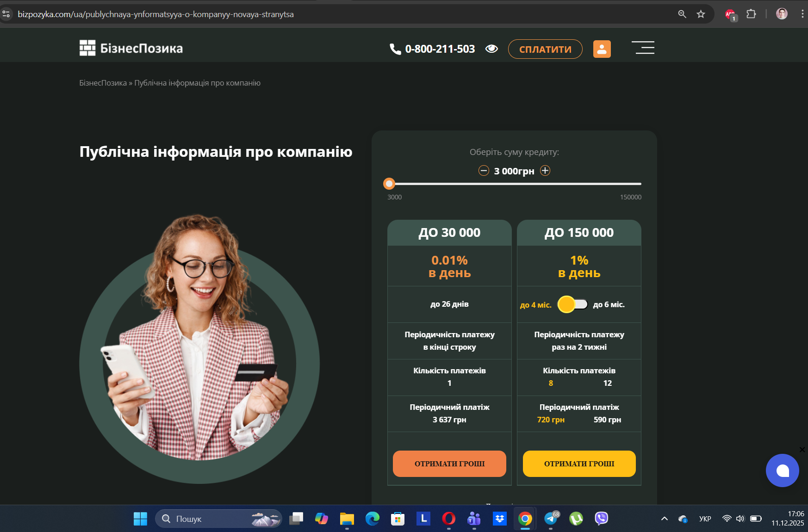Click the '0.01% в день' rate text
This screenshot has width=808, height=532.
click(449, 266)
